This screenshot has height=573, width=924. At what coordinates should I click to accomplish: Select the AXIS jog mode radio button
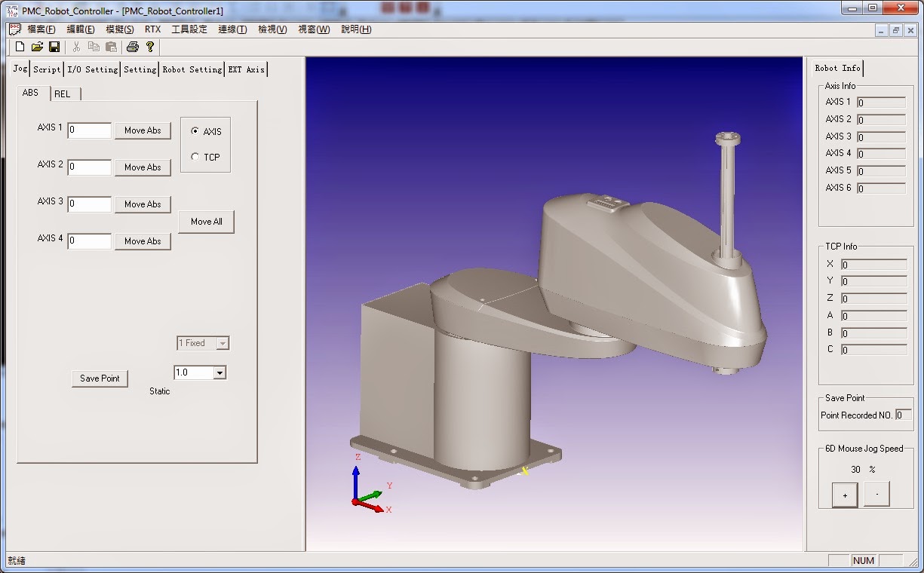(195, 130)
